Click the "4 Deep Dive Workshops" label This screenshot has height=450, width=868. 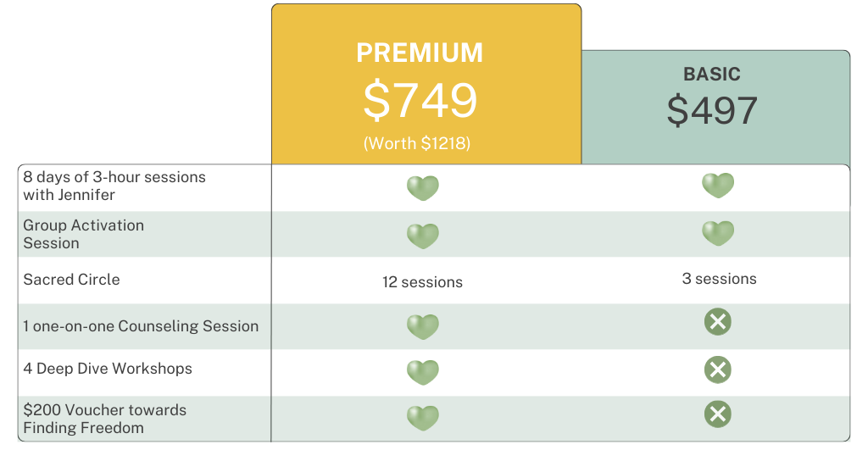pyautogui.click(x=108, y=369)
